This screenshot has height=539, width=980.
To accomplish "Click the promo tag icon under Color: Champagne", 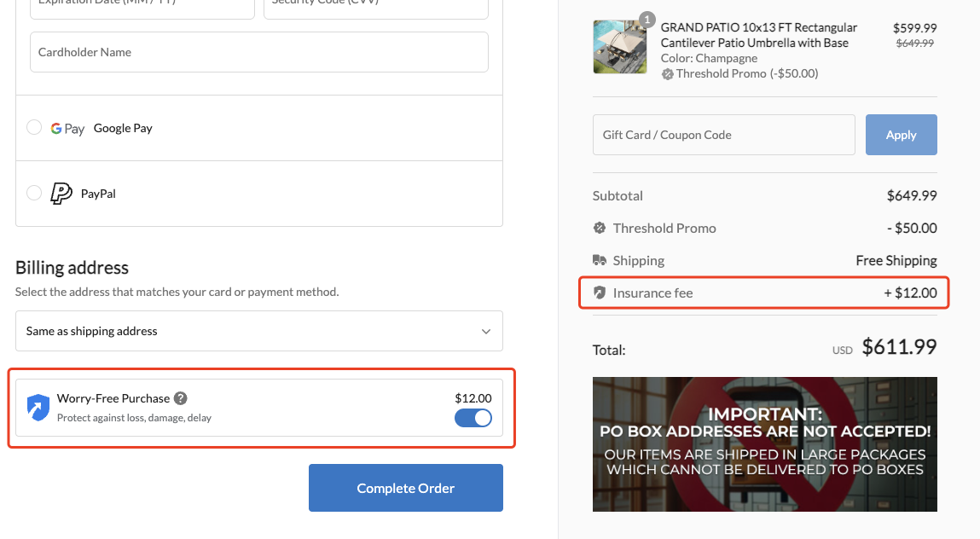I will click(x=667, y=74).
